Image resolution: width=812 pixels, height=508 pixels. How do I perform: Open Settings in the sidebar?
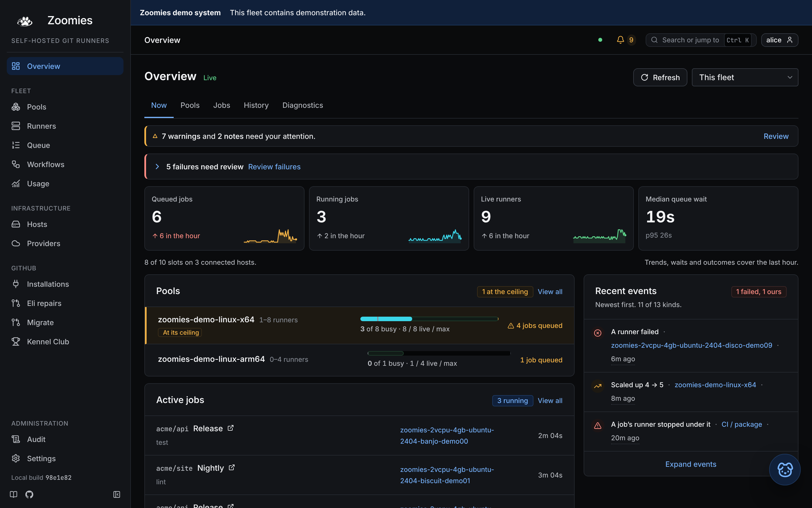pos(65,458)
